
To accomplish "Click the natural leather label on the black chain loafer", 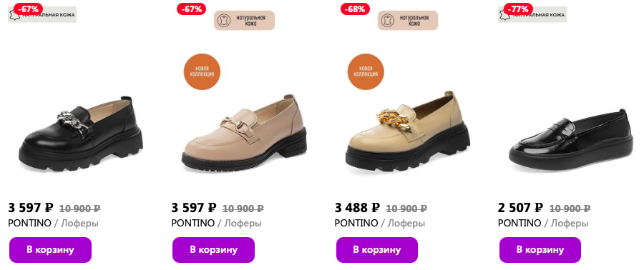I will tap(42, 16).
